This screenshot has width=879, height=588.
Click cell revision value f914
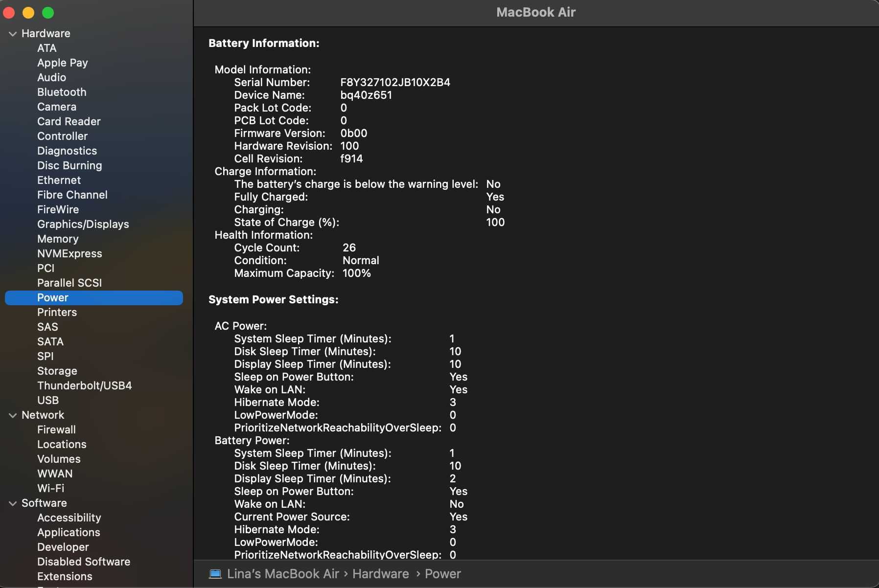351,158
